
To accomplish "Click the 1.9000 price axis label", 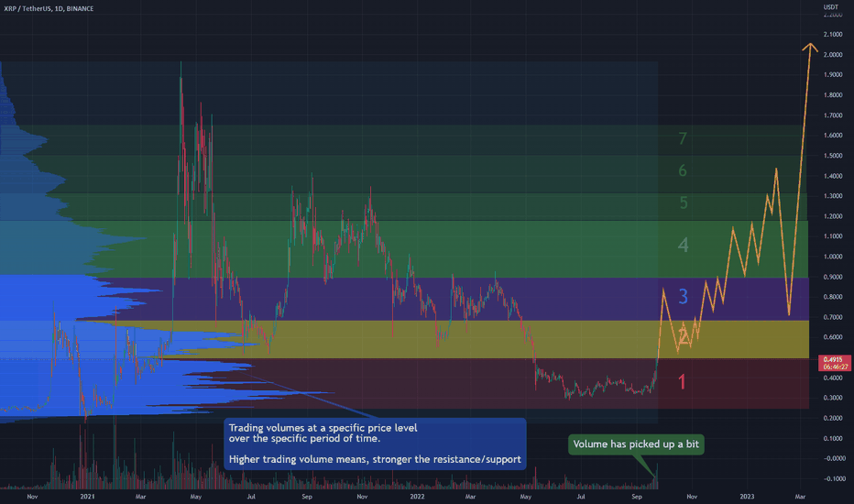I will coord(833,75).
